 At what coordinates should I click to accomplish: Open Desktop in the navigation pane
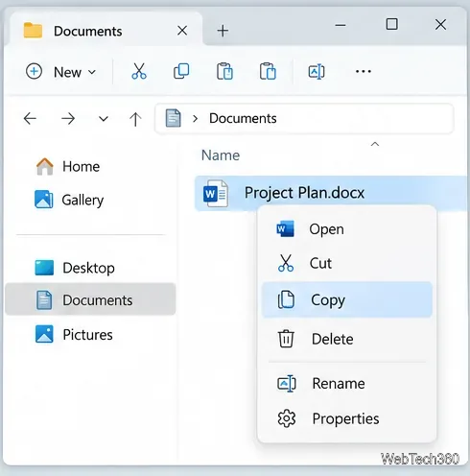coord(90,268)
